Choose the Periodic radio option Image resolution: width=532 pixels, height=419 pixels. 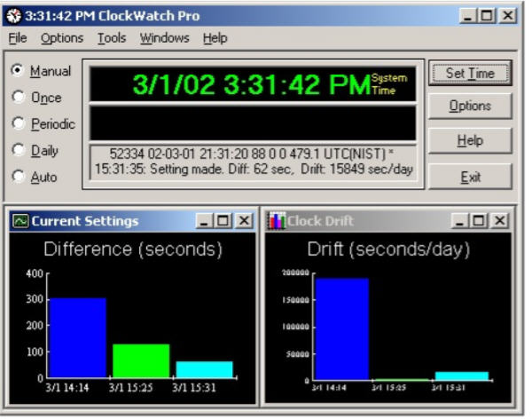(x=18, y=123)
